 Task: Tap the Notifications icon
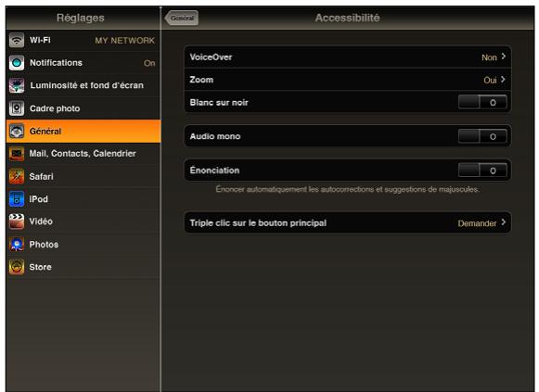[17, 63]
